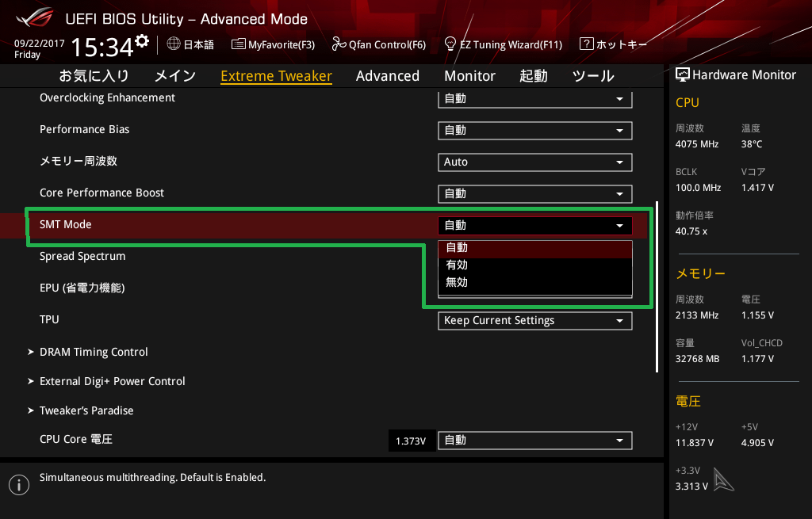The height and width of the screenshot is (519, 812).
Task: Select the メモリー周波数 label
Action: tap(79, 161)
